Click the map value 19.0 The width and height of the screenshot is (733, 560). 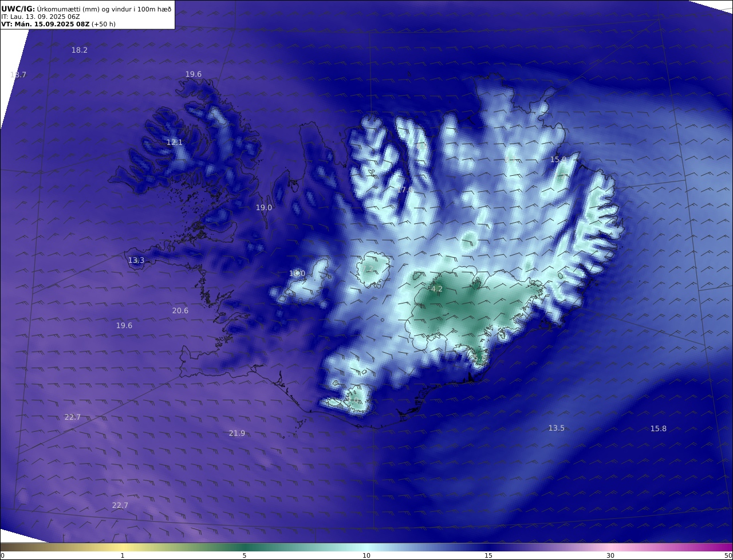[x=264, y=208]
